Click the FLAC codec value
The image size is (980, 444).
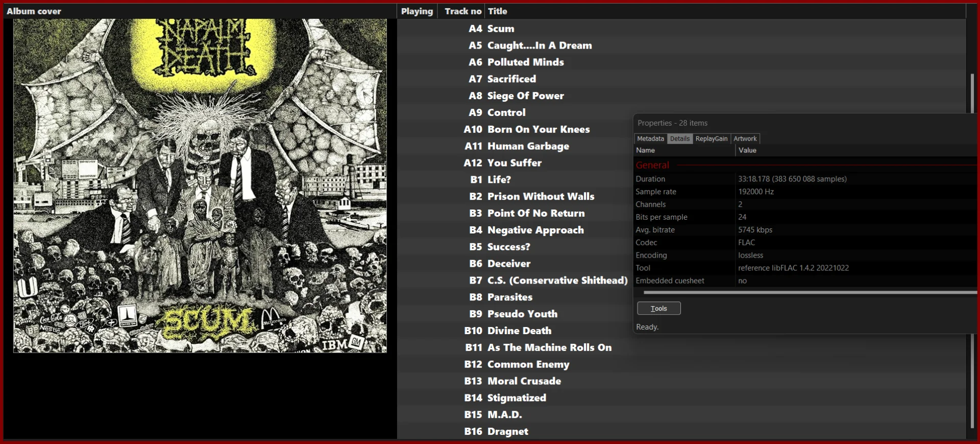pos(746,243)
